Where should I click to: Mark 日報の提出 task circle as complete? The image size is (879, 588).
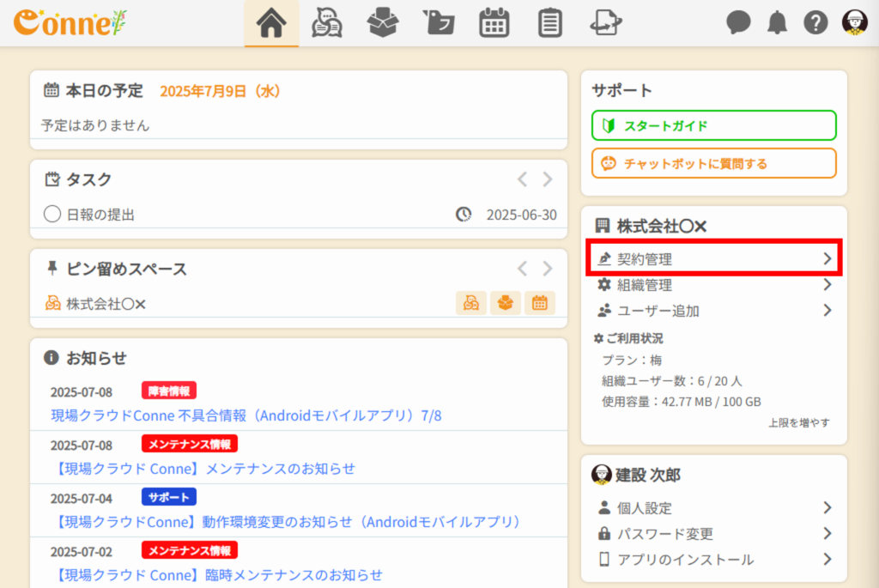(x=52, y=215)
